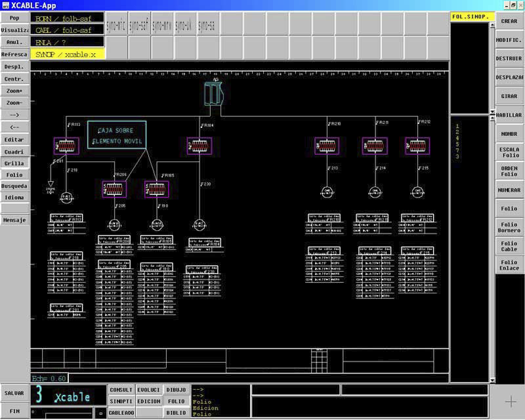Viewport: 525px width, 420px height.
Task: Click the Mensaje button
Action: (14, 220)
